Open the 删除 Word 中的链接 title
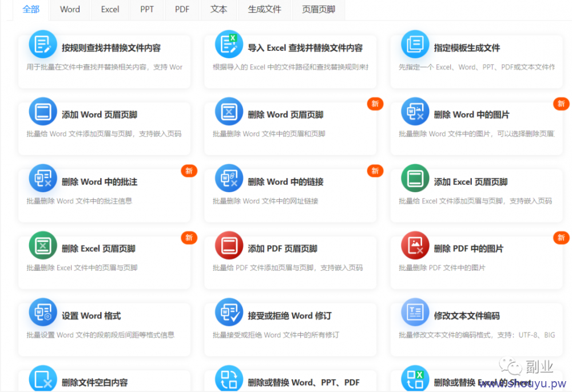 (x=285, y=182)
